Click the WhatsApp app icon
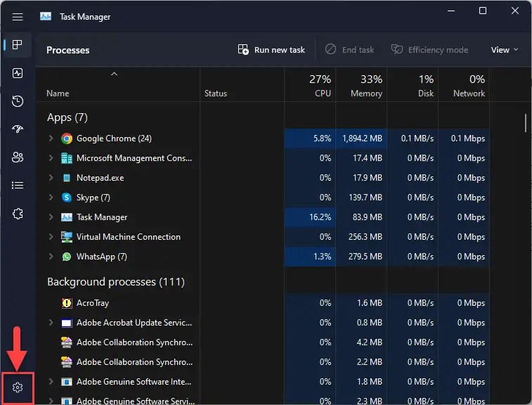The image size is (532, 405). tap(67, 257)
